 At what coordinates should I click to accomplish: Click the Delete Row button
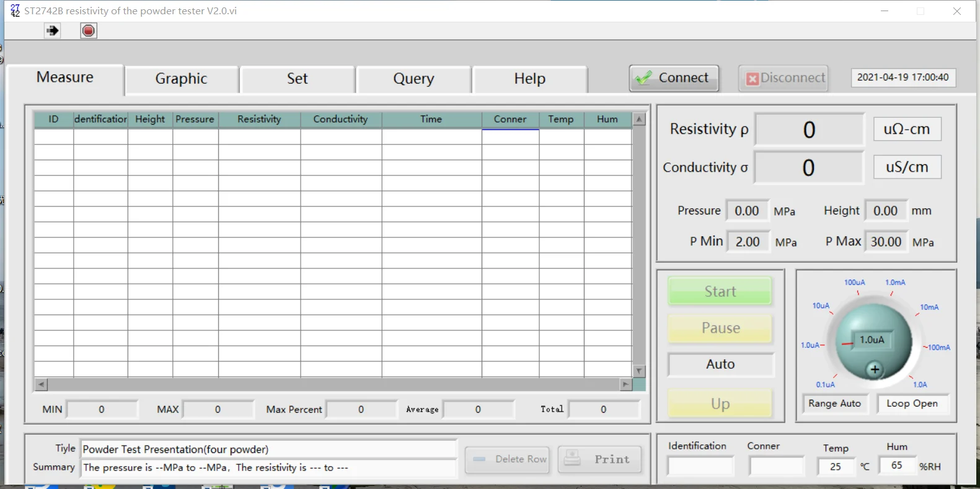click(507, 459)
